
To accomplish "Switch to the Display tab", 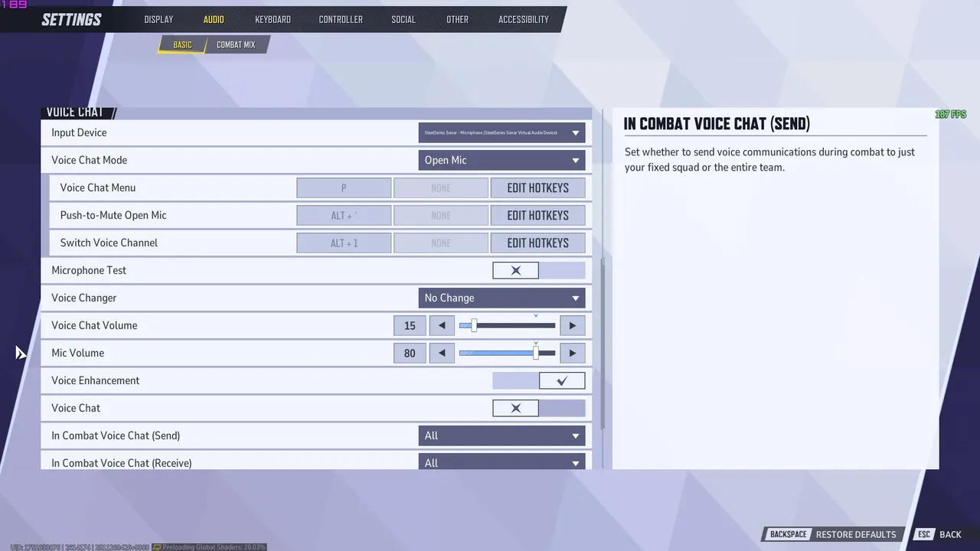I will coord(158,19).
